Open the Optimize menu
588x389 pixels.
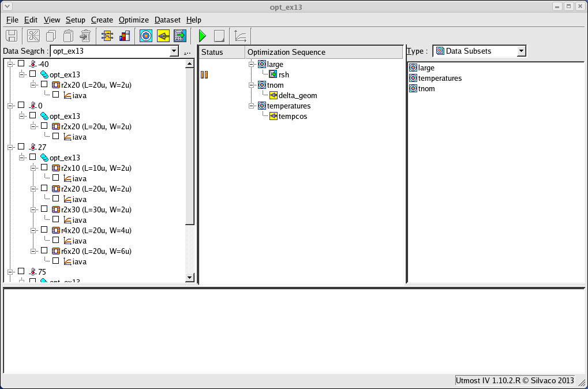pyautogui.click(x=134, y=20)
